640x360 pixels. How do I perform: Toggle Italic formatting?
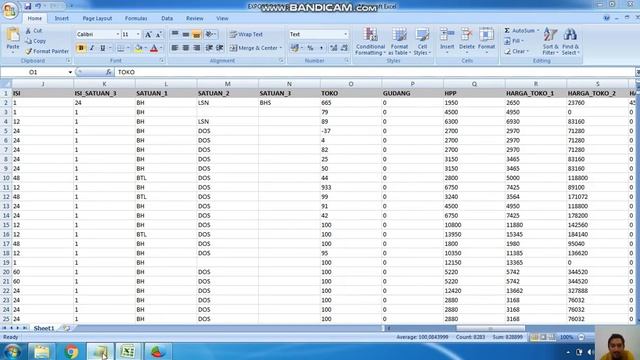coord(92,49)
